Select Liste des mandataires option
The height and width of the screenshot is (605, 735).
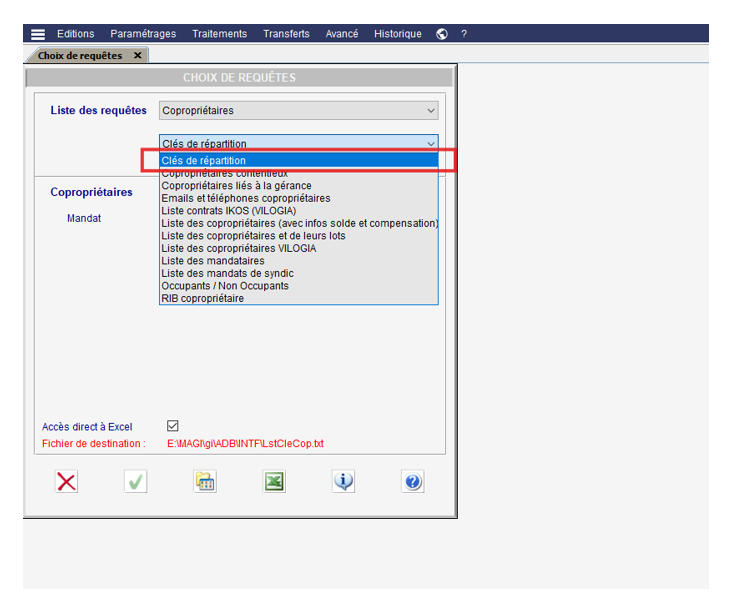(213, 261)
